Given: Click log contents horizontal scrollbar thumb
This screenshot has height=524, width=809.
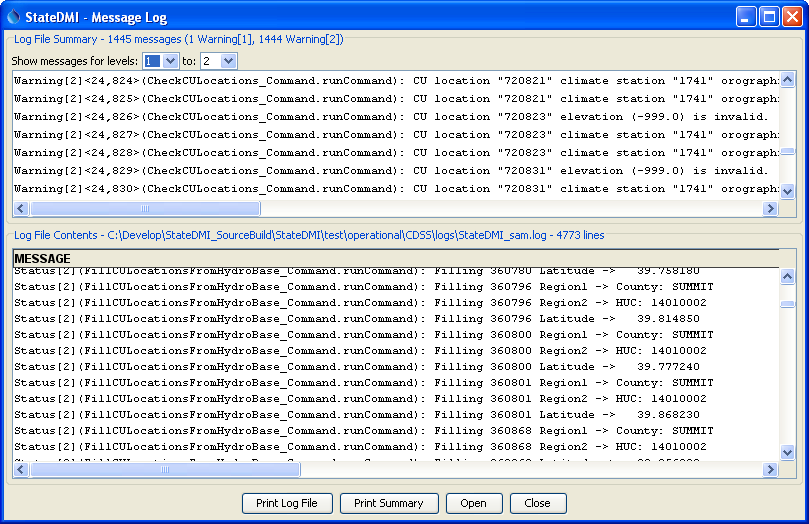Looking at the screenshot, I should pos(165,469).
